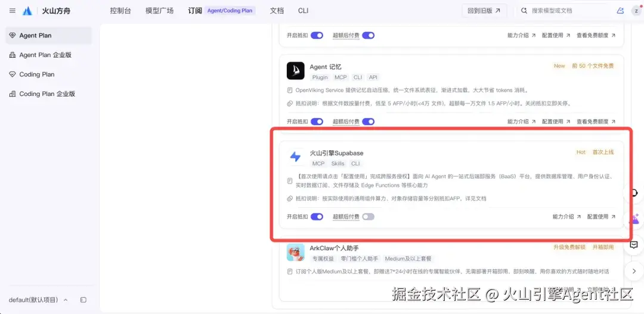The height and width of the screenshot is (314, 644).
Task: Click the diamond icon beside Coding Plan
Action: (x=12, y=74)
